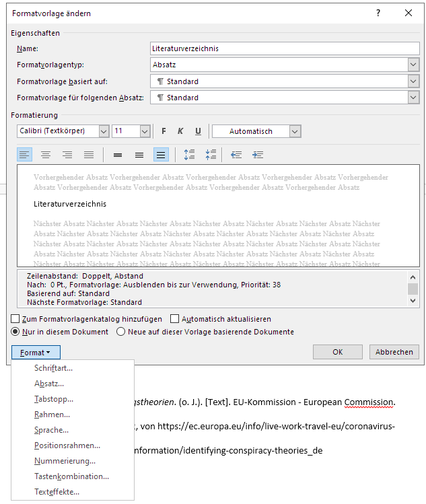Open 'Schriftart...' menu entry
The width and height of the screenshot is (426, 504).
(x=53, y=368)
